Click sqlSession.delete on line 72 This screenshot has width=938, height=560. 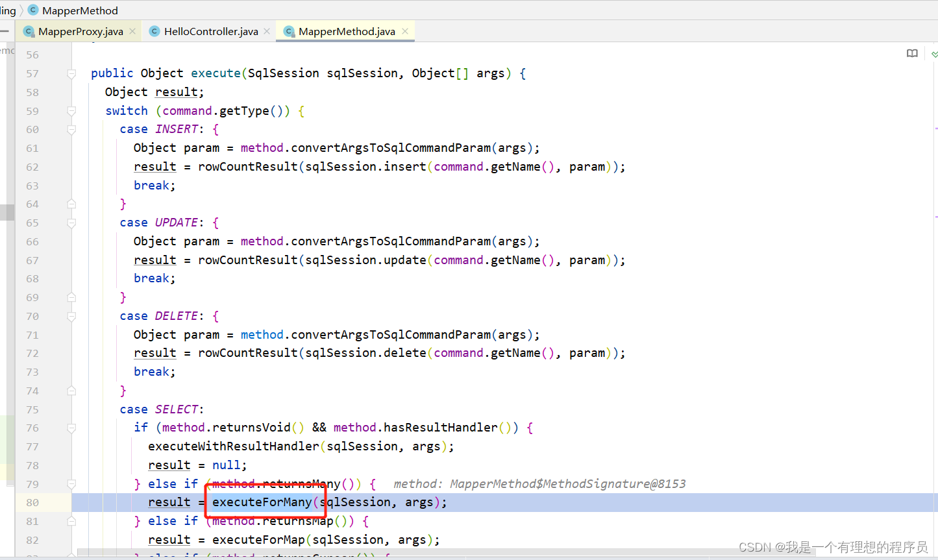tap(365, 353)
